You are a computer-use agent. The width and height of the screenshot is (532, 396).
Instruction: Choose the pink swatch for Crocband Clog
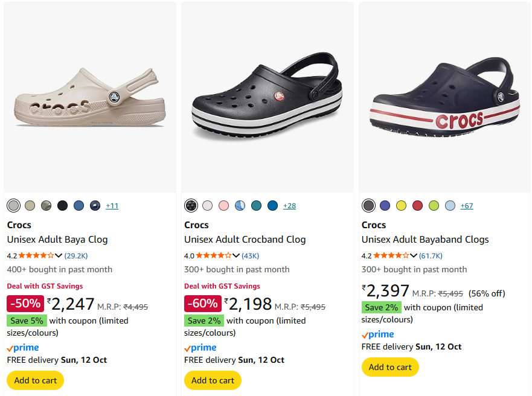pyautogui.click(x=223, y=206)
